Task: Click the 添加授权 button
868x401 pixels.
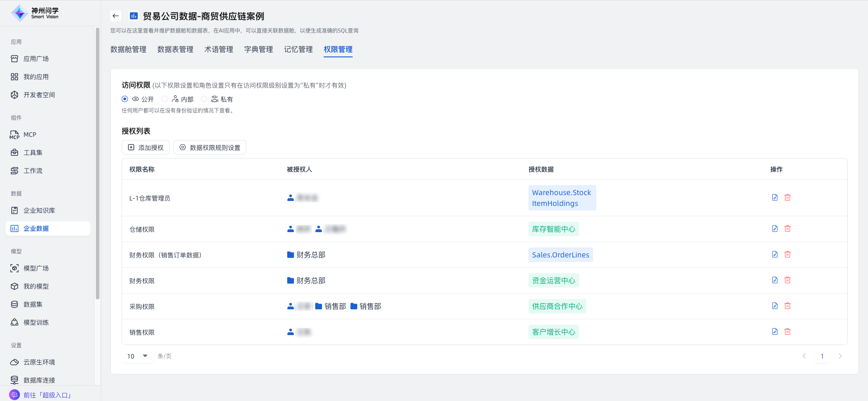Action: [x=146, y=147]
